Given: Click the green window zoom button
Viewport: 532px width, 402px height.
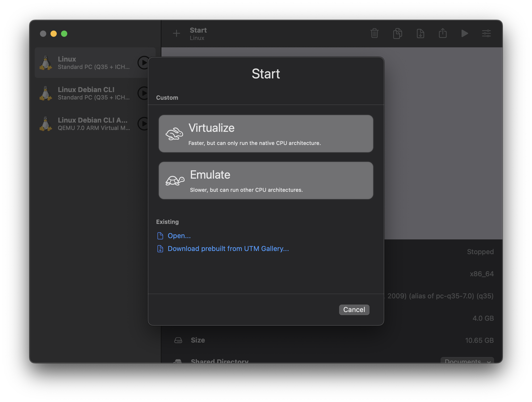Looking at the screenshot, I should (x=64, y=34).
